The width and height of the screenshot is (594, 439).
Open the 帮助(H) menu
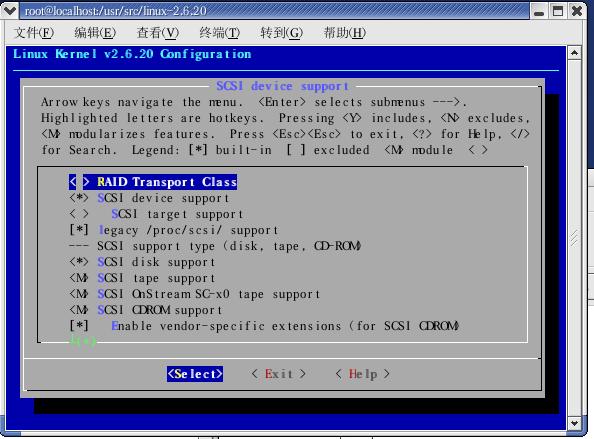pos(345,33)
